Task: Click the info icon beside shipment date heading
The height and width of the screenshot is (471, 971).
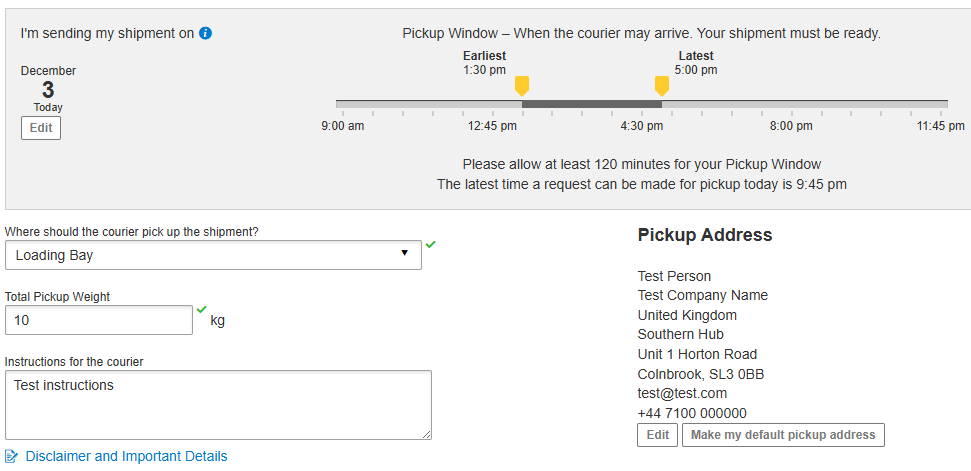Action: (205, 33)
